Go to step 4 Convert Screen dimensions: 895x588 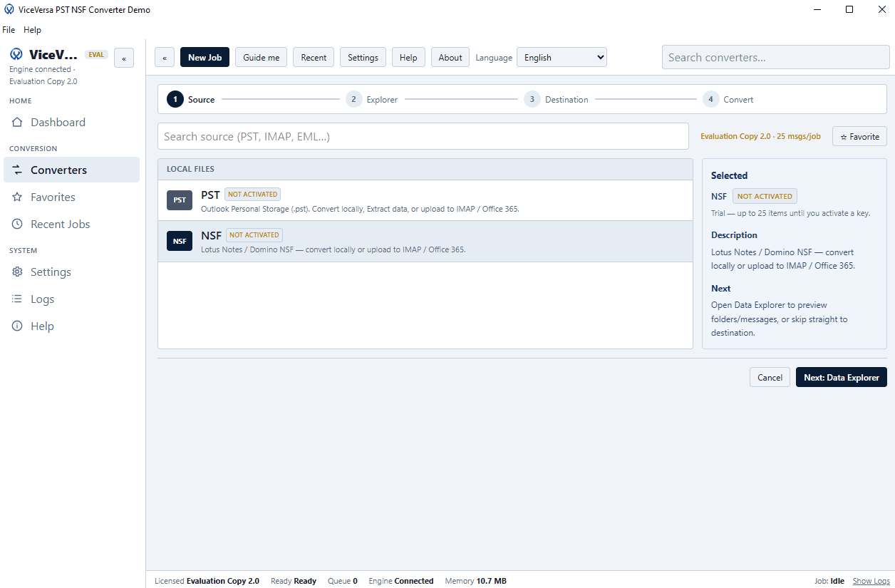coord(728,100)
